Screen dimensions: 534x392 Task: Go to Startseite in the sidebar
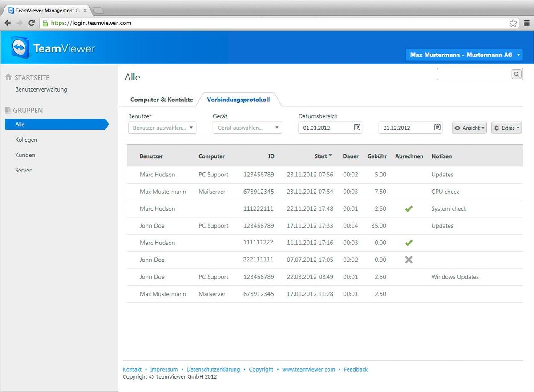pyautogui.click(x=32, y=77)
